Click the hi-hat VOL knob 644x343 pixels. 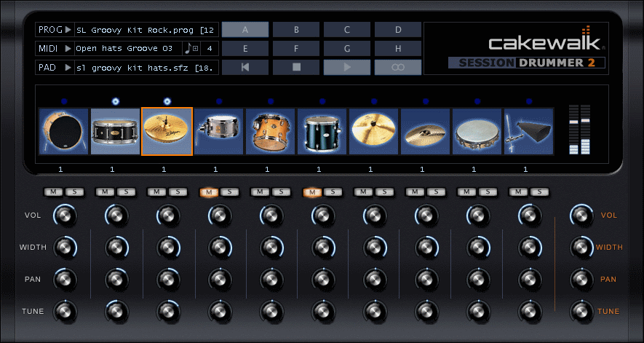pyautogui.click(x=168, y=215)
